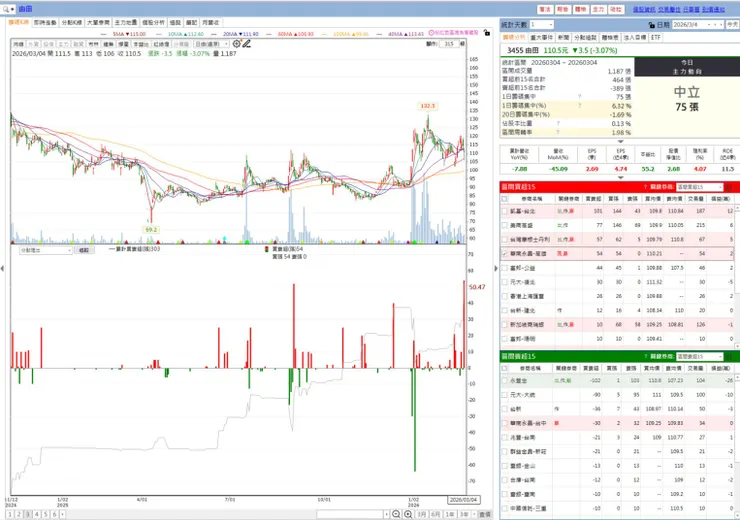Open help icon for 1日籌碼集中(%) row

(x=580, y=106)
